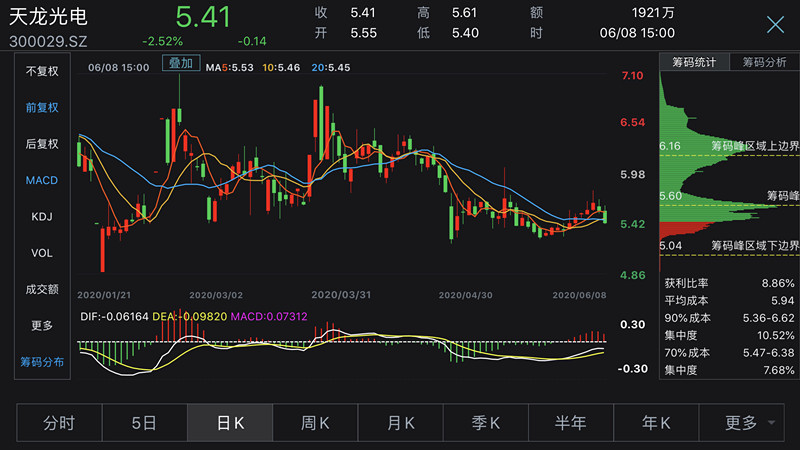Select 不复权 price adjustment option
This screenshot has width=800, height=450.
pos(42,71)
